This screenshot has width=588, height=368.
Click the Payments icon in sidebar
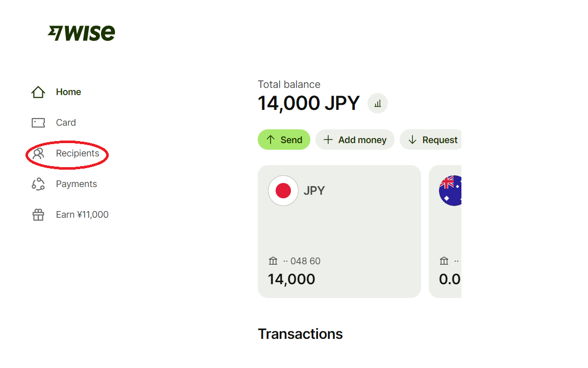click(38, 184)
